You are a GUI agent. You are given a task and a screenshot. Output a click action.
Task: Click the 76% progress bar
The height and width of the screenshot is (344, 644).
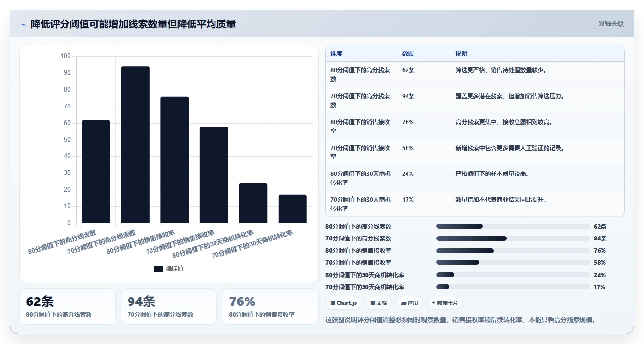[513, 251]
